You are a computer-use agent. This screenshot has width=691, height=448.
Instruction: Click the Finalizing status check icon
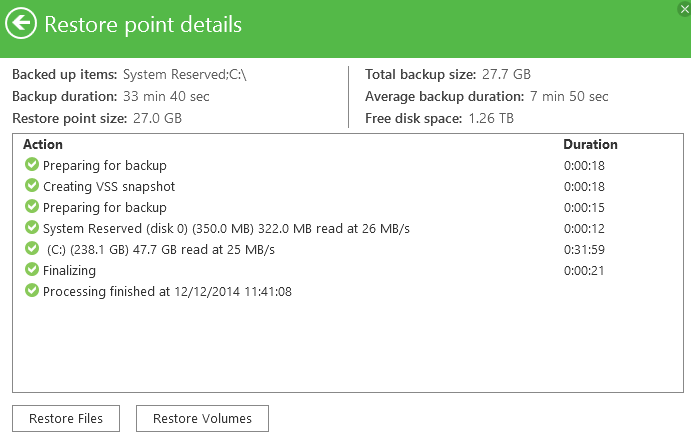[32, 269]
